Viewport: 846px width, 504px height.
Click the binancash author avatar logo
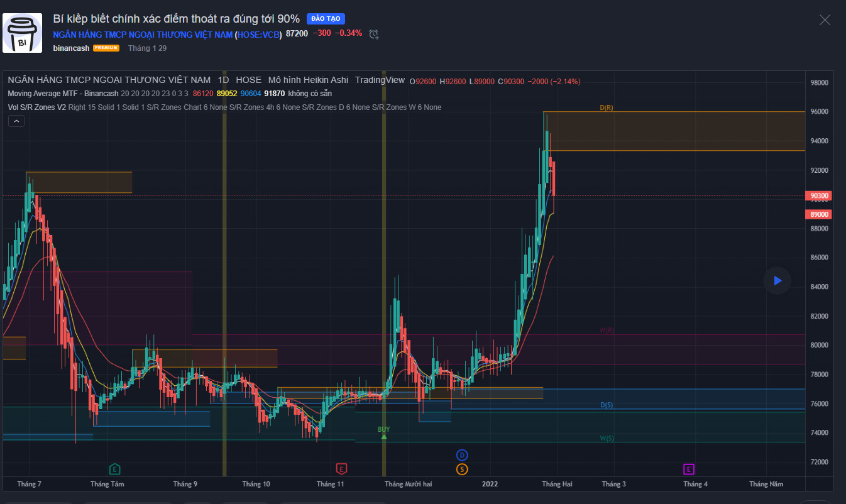(23, 33)
